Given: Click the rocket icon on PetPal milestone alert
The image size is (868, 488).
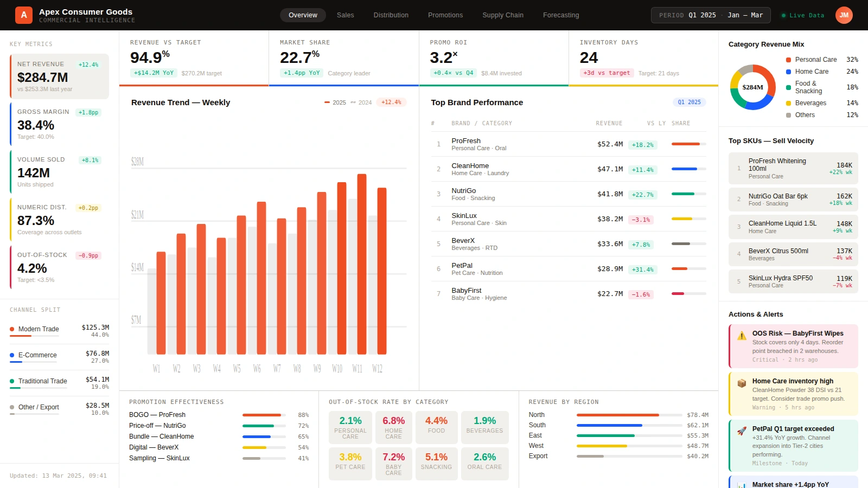Looking at the screenshot, I should (x=741, y=430).
